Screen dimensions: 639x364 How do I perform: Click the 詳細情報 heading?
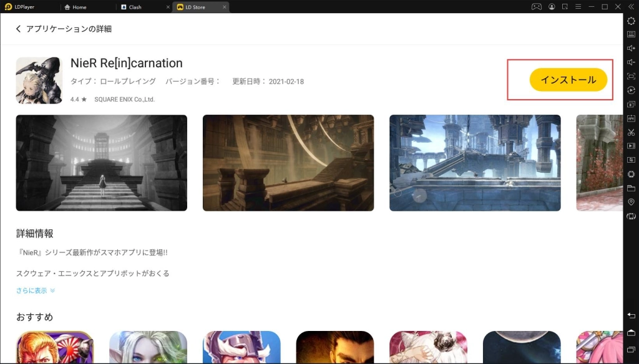point(35,233)
